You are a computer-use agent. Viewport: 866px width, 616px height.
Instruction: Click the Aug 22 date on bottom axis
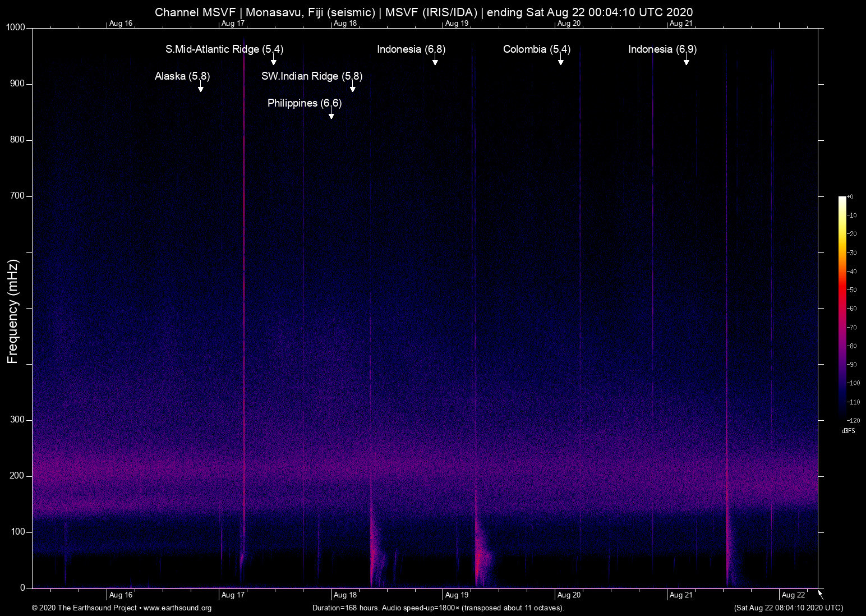coord(793,595)
